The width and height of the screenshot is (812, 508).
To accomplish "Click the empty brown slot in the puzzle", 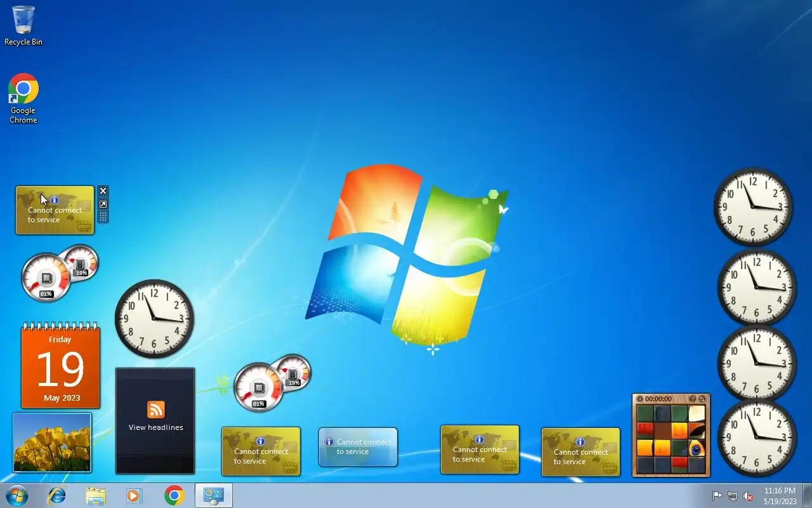I will (662, 431).
